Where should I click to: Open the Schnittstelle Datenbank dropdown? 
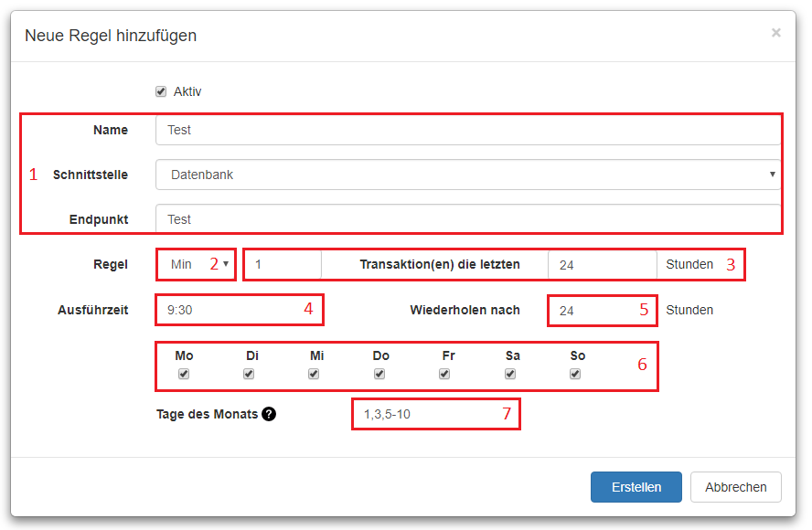[468, 175]
